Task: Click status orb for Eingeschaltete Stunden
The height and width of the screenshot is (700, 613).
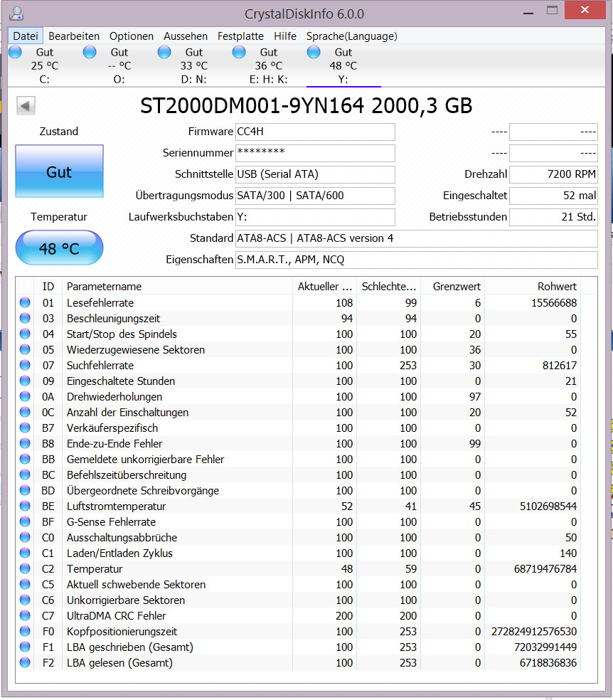Action: point(25,381)
